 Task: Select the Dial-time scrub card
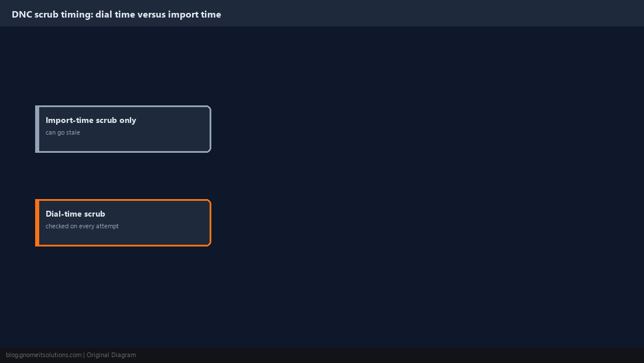pos(123,222)
